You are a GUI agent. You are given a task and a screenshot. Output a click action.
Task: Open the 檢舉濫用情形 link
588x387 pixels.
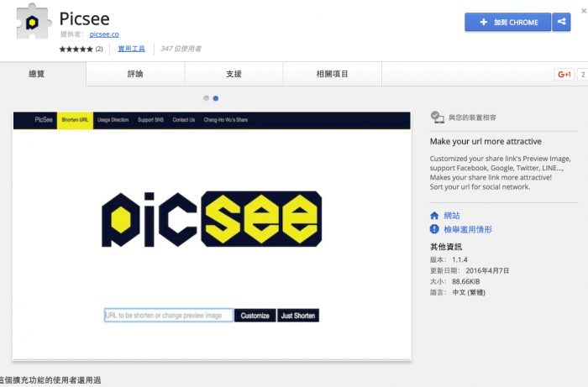pos(468,229)
